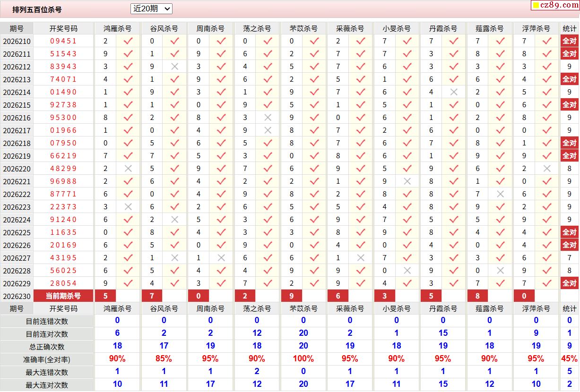Click the red check for 采薇 in row 2026215
The image size is (580, 392).
coord(361,105)
